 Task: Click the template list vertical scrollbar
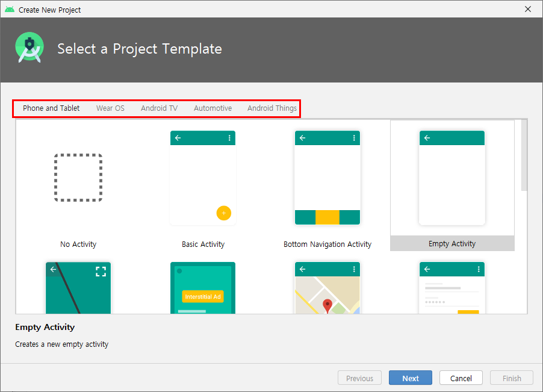pos(524,155)
